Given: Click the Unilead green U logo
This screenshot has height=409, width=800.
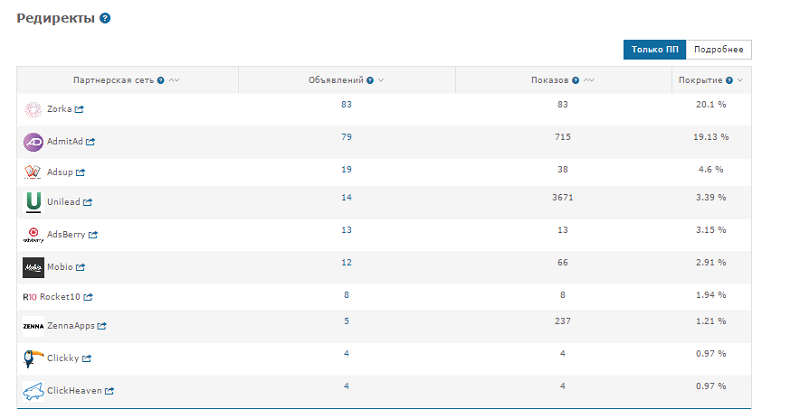Looking at the screenshot, I should tap(34, 202).
